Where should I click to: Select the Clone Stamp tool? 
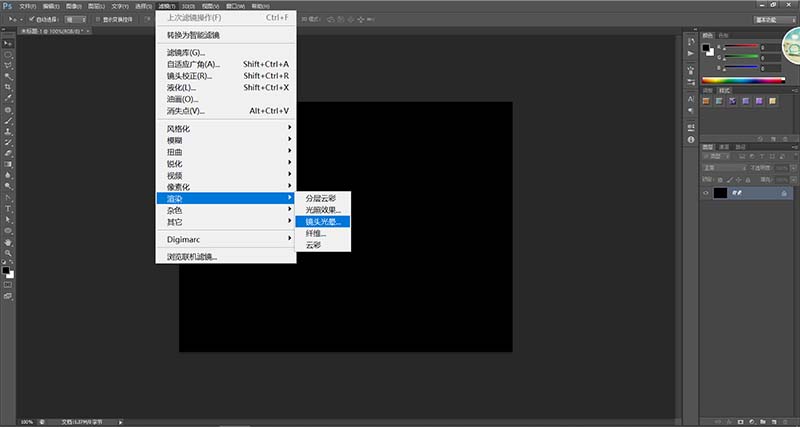pos(8,132)
